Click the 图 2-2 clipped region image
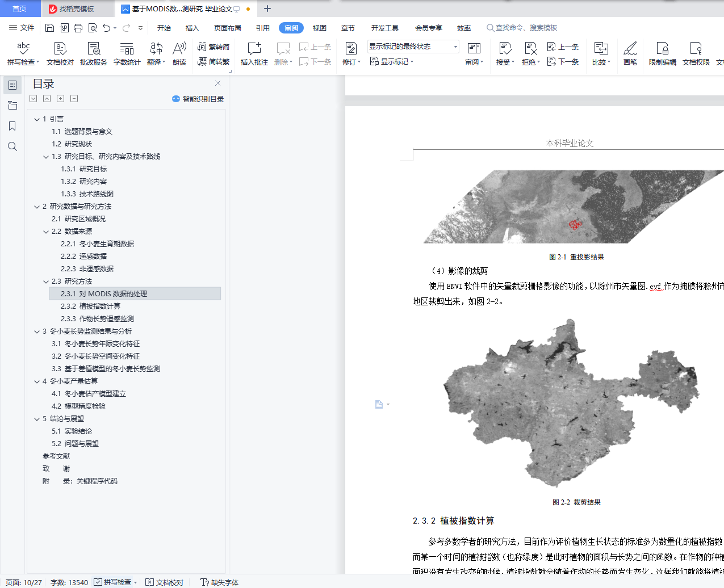 (571, 403)
